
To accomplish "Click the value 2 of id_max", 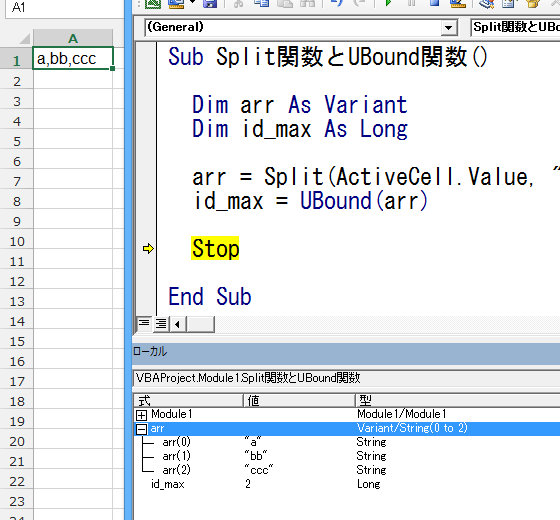I will (248, 484).
